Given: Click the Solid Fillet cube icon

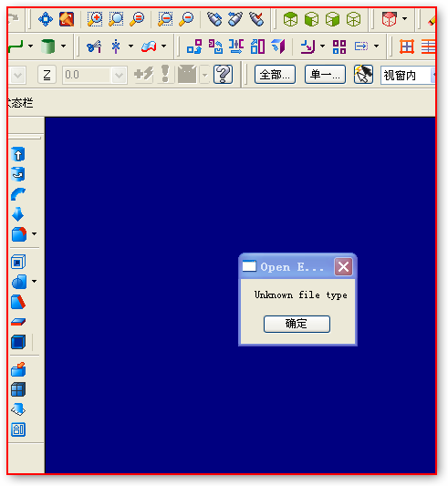Looking at the screenshot, I should point(19,234).
